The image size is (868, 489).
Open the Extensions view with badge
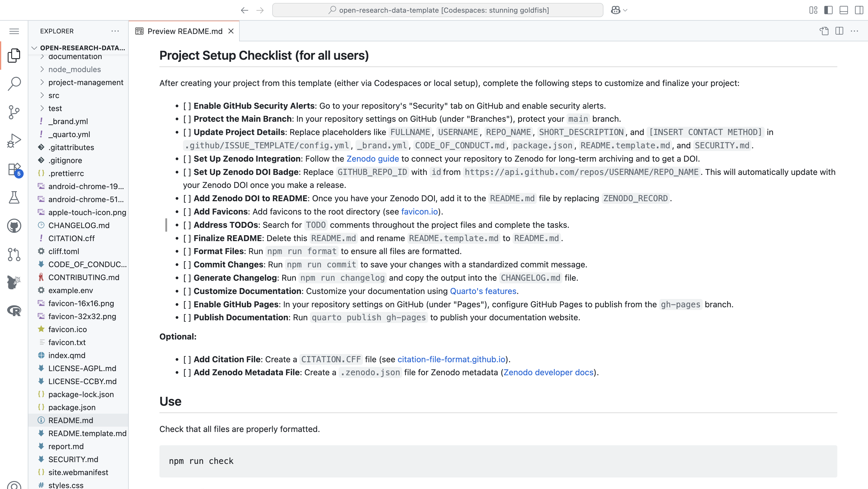click(14, 169)
